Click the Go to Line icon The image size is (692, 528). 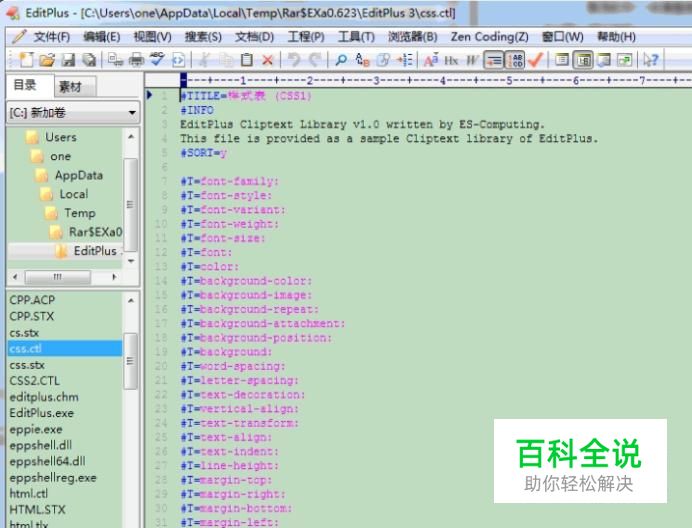coord(405,60)
